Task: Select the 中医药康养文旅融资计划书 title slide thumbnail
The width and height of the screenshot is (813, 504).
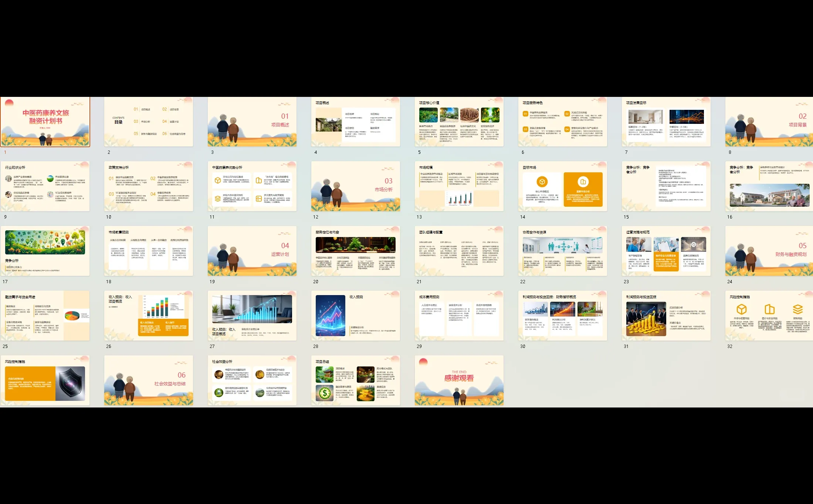Action: (45, 122)
